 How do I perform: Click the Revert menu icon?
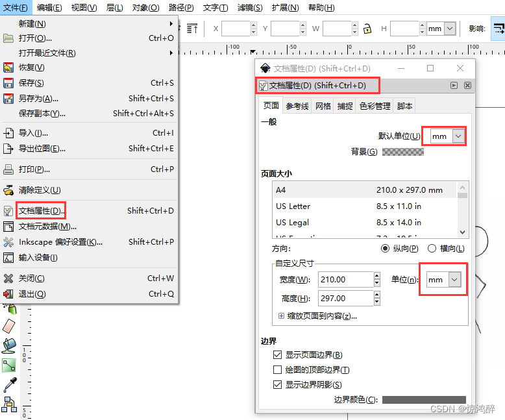coord(8,68)
